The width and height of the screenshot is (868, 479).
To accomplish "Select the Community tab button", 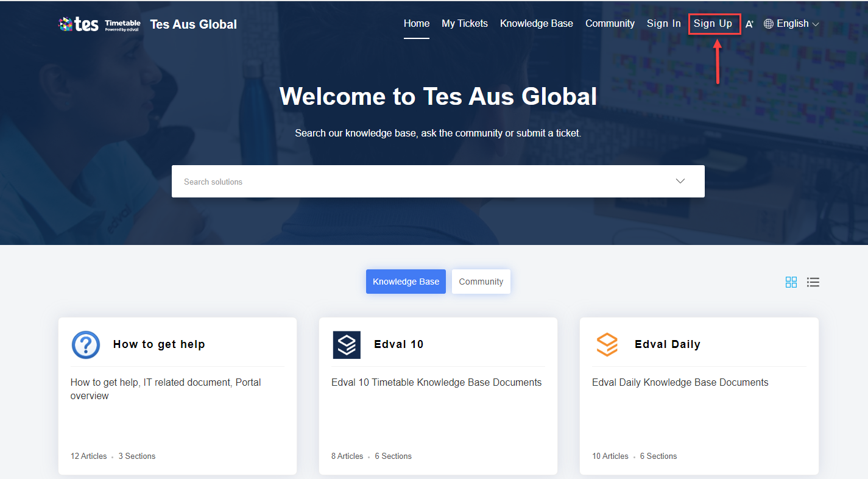I will pyautogui.click(x=481, y=282).
